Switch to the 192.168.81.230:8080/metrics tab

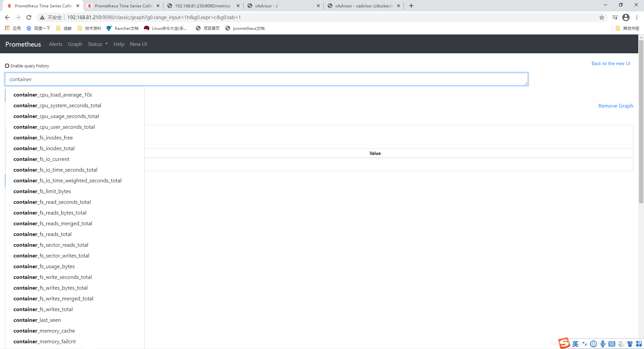(x=203, y=6)
